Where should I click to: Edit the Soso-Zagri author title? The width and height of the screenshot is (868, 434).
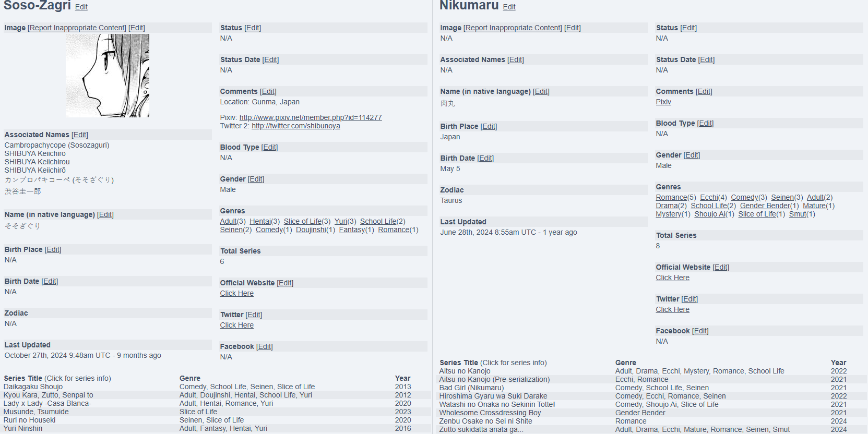(x=81, y=7)
